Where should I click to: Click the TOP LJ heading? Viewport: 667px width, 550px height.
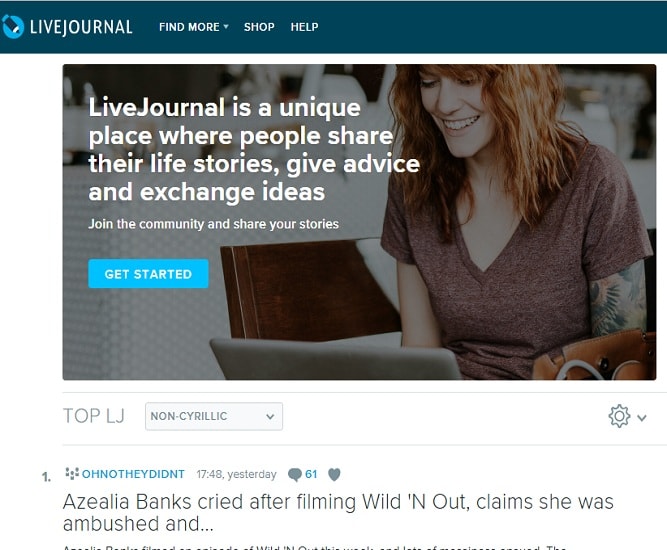94,416
